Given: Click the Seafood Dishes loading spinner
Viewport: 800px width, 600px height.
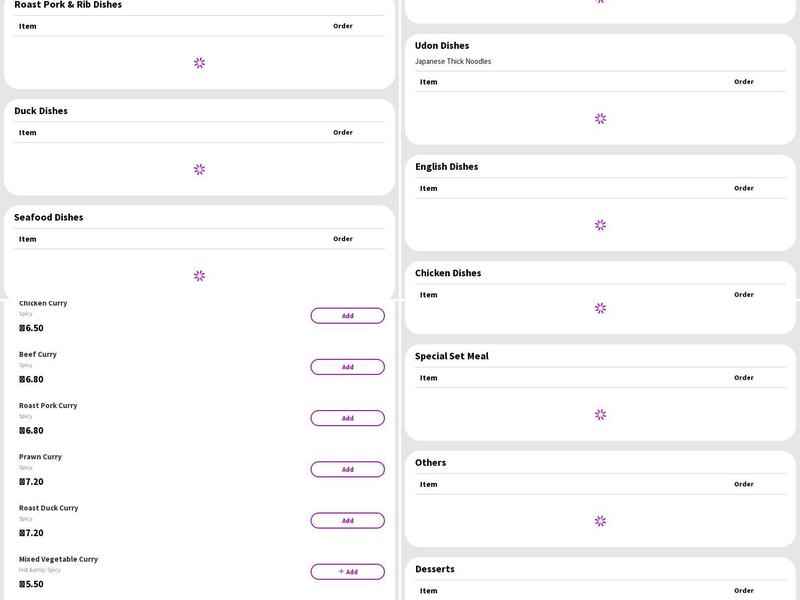Looking at the screenshot, I should pos(199,276).
